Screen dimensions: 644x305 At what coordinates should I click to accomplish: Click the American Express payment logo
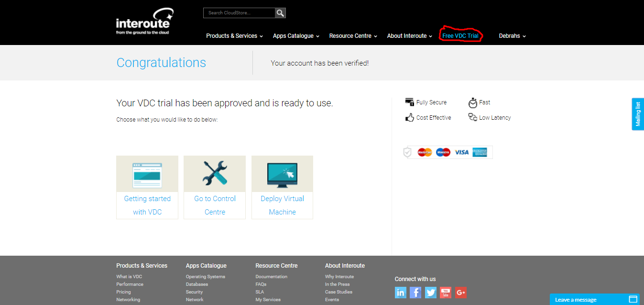[x=480, y=152]
